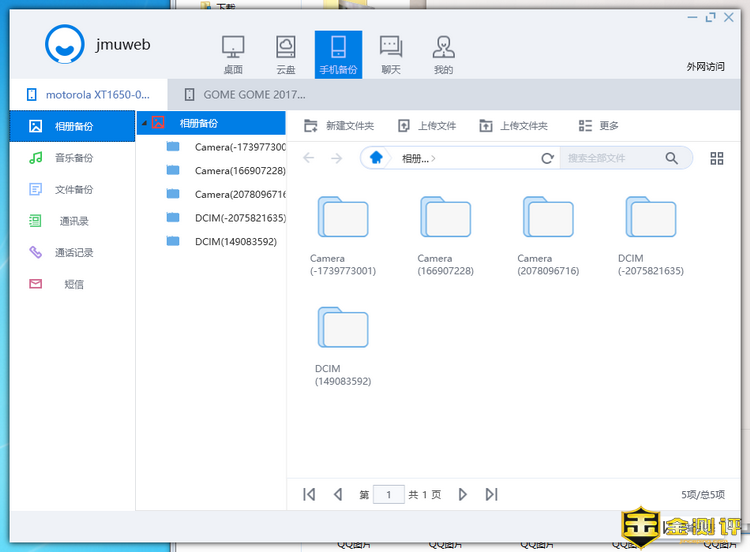Open the 更多 more options menu
Image resolution: width=750 pixels, height=552 pixels.
pyautogui.click(x=599, y=126)
